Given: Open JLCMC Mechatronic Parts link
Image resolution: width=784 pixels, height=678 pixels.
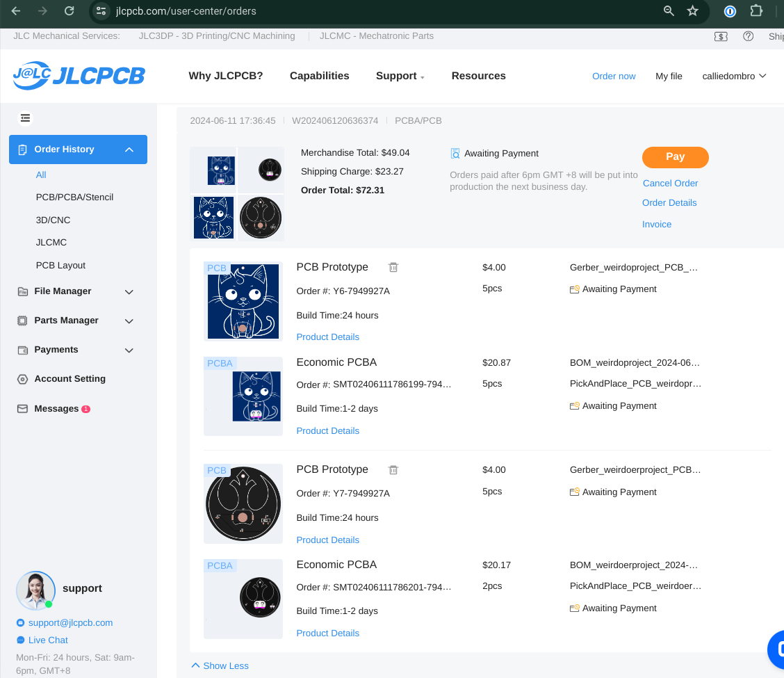Looking at the screenshot, I should pyautogui.click(x=377, y=36).
